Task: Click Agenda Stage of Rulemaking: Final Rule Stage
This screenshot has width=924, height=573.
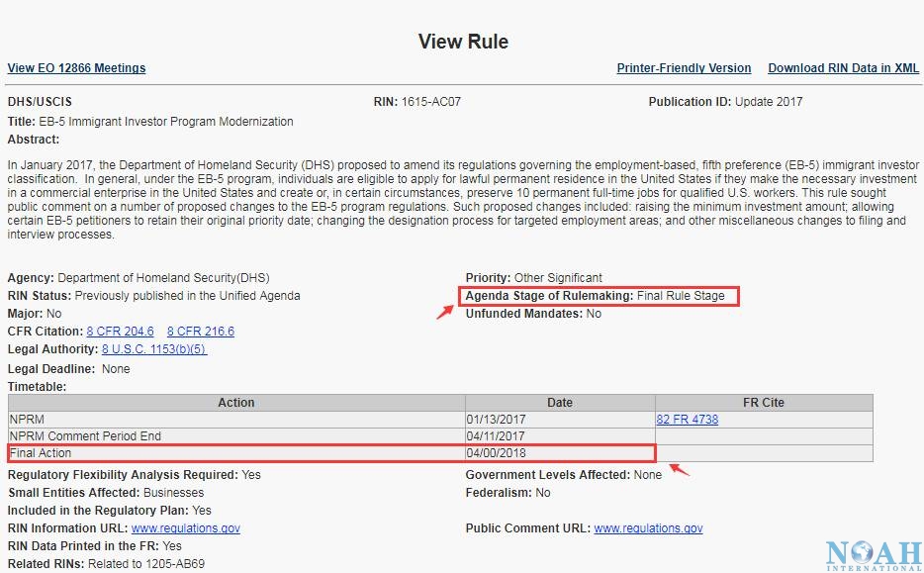Action: tap(596, 296)
